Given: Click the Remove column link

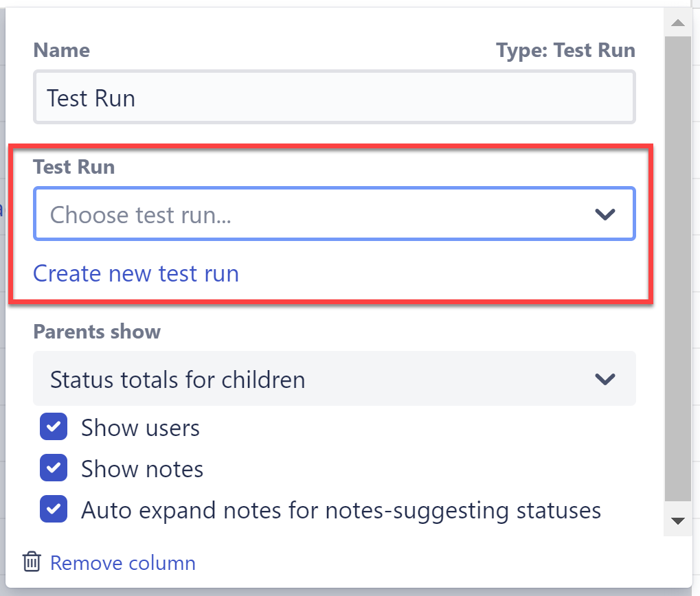Looking at the screenshot, I should pos(122,562).
